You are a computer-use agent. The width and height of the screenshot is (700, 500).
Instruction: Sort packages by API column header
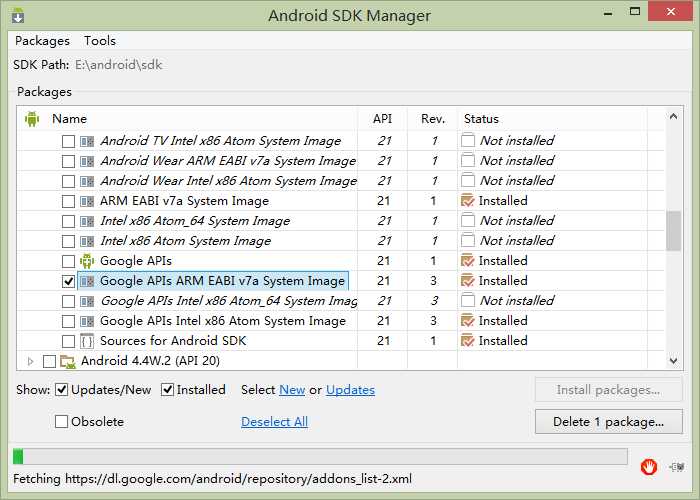(x=383, y=119)
